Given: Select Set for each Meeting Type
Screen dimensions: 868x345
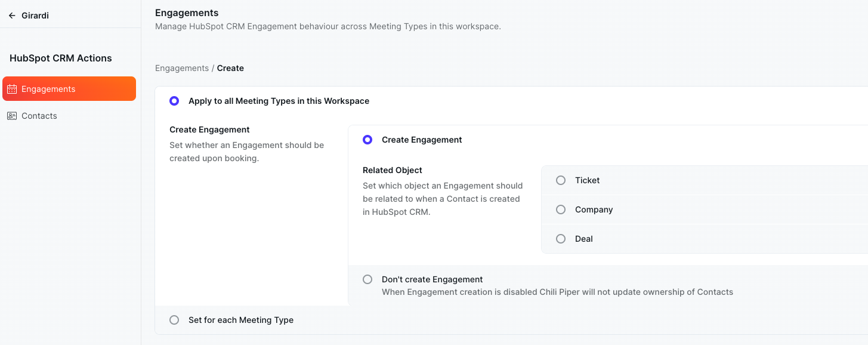Looking at the screenshot, I should (x=174, y=320).
